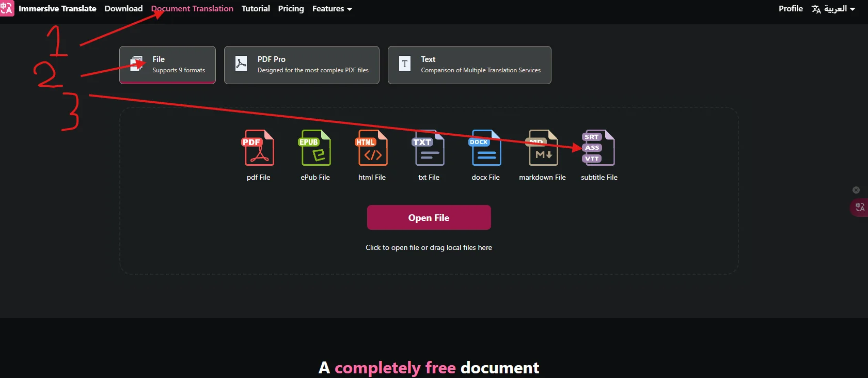
Task: Select the markdown File format icon
Action: click(542, 148)
